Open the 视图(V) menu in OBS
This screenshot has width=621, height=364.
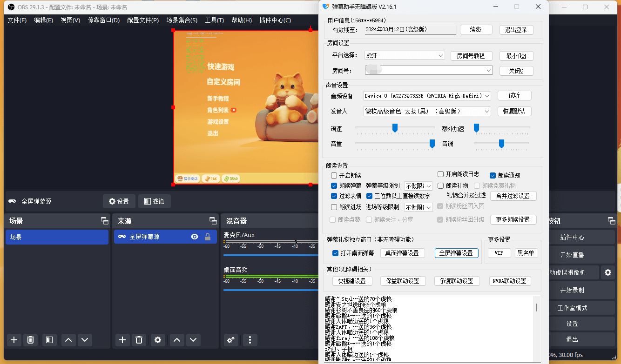[x=70, y=20]
